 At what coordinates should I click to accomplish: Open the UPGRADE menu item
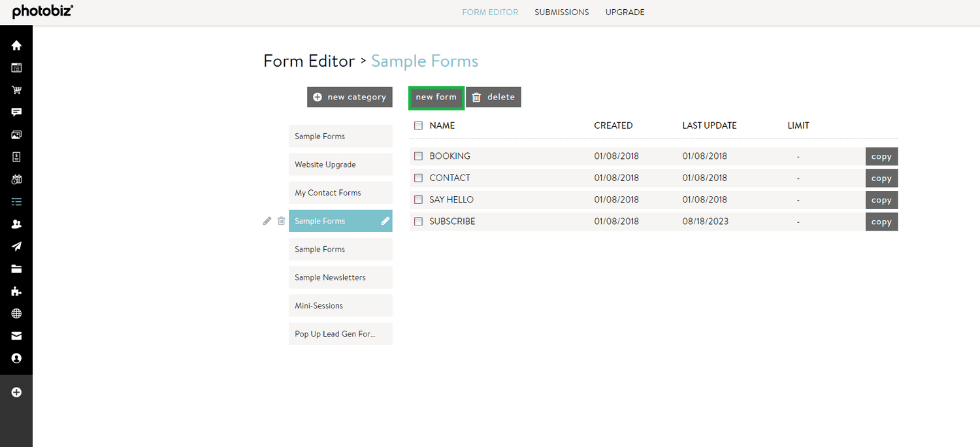(x=625, y=12)
